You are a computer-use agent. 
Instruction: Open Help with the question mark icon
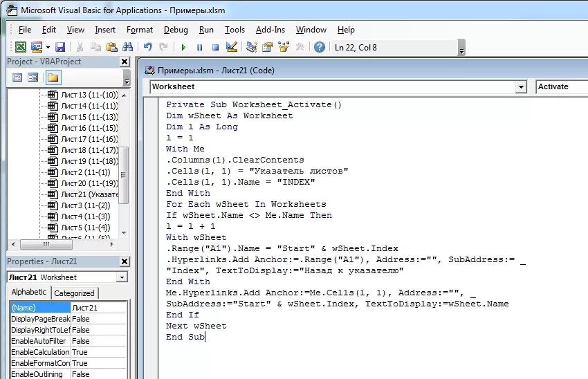(x=319, y=47)
